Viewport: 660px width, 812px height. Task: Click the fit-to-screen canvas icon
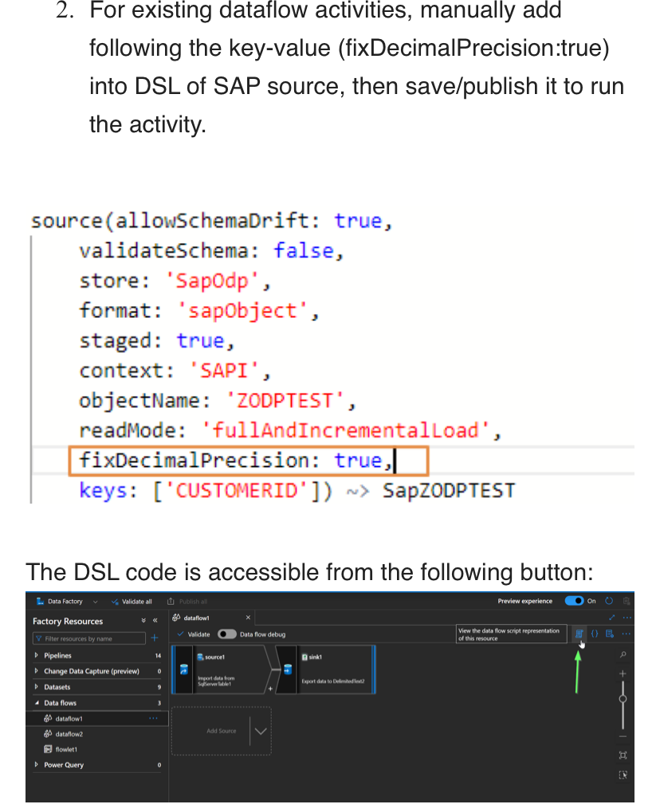(x=623, y=755)
